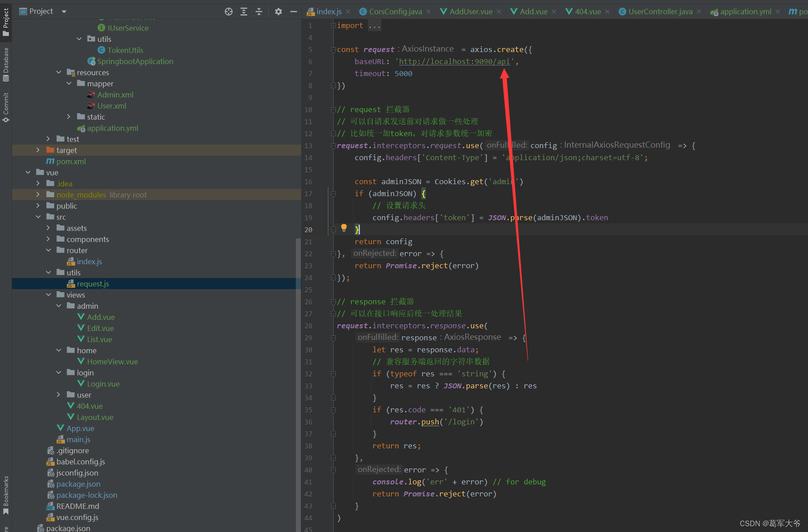Open README.md file
The height and width of the screenshot is (532, 808).
click(77, 506)
